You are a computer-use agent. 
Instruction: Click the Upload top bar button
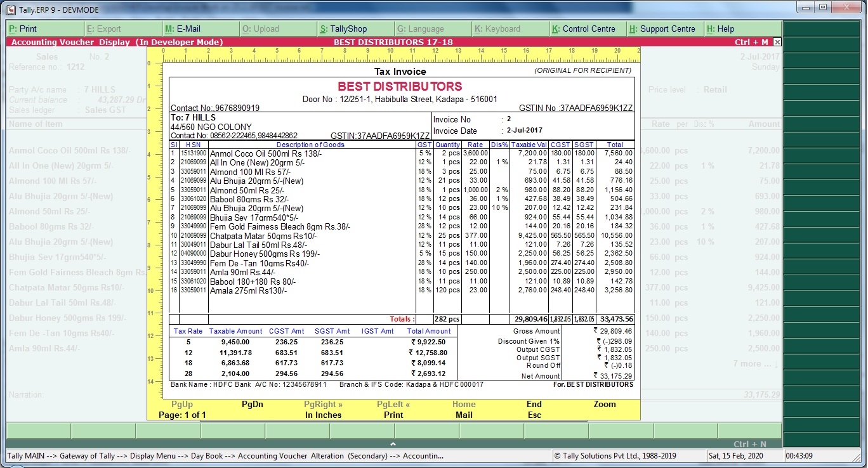(278, 29)
